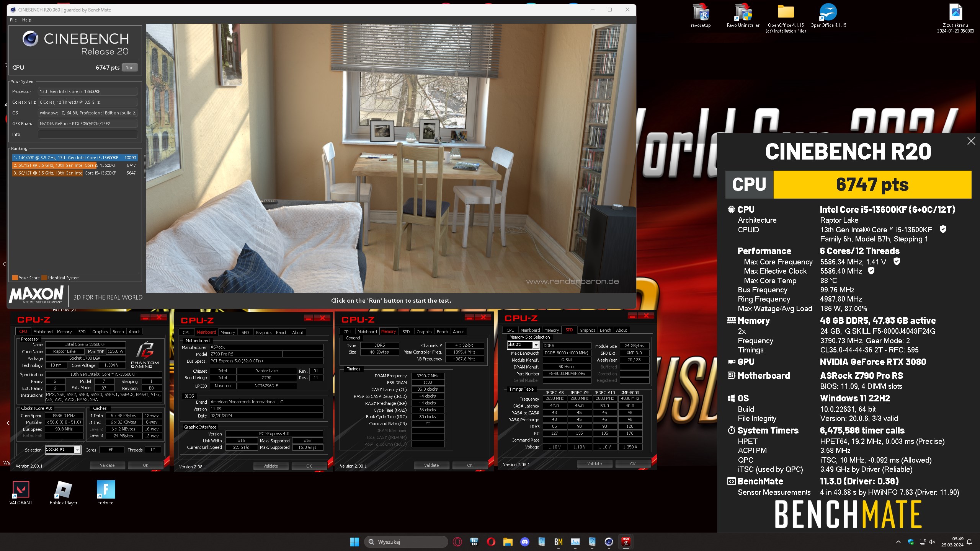
Task: Open About tab in CPU-Z Slot Selection window
Action: point(622,330)
